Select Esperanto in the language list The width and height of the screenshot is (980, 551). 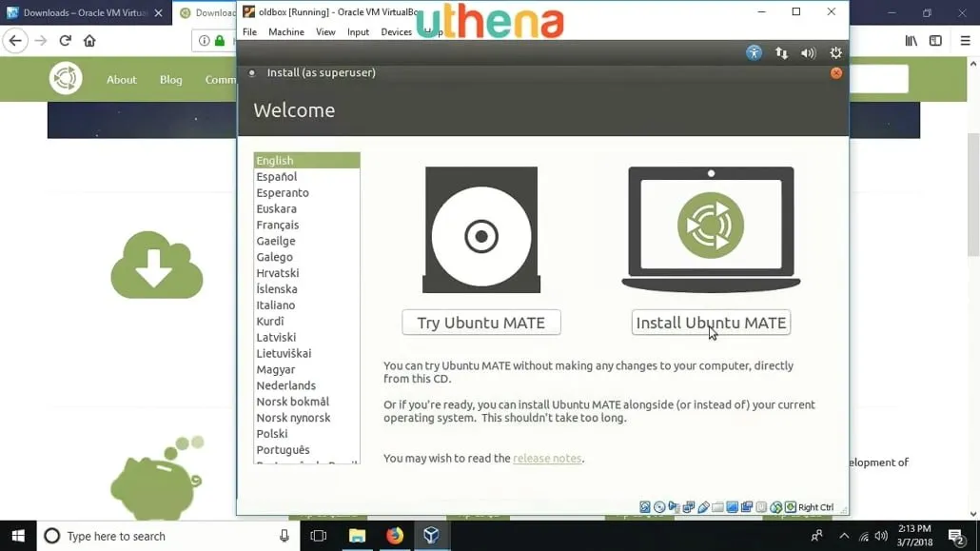point(307,192)
